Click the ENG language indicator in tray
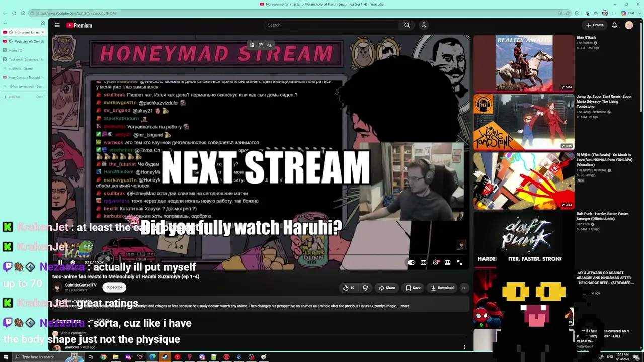 [610, 357]
